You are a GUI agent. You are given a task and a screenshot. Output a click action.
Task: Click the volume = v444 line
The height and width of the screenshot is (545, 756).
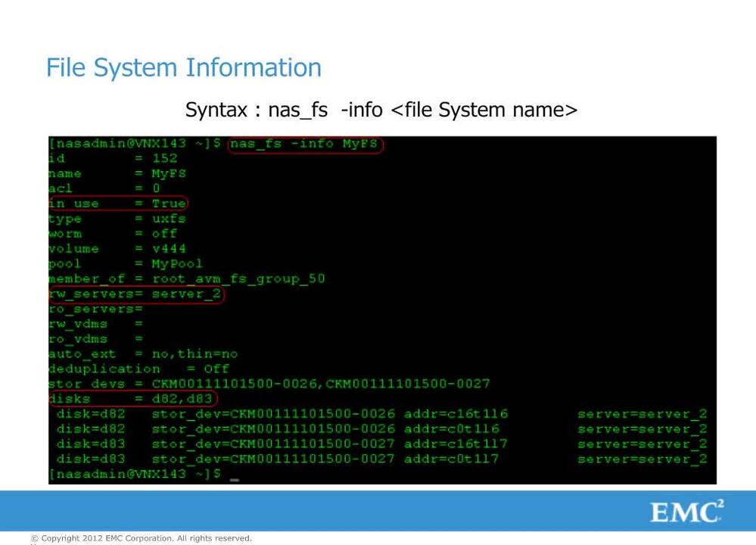117,248
